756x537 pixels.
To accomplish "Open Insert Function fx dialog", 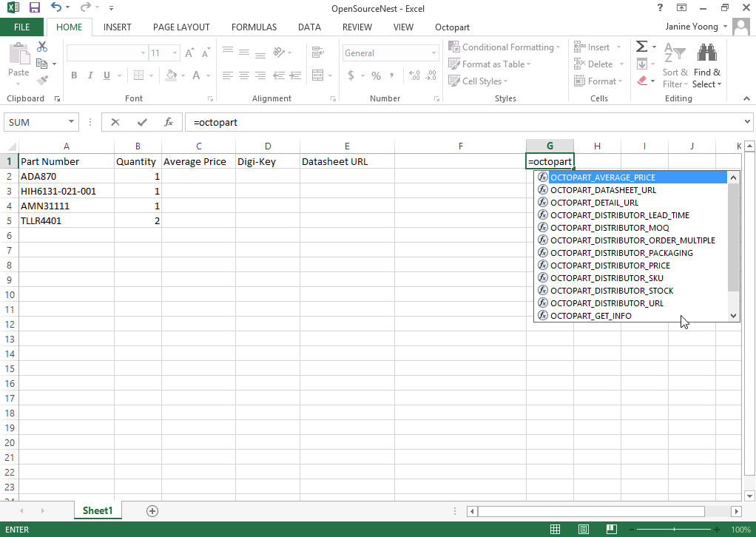I will (169, 122).
